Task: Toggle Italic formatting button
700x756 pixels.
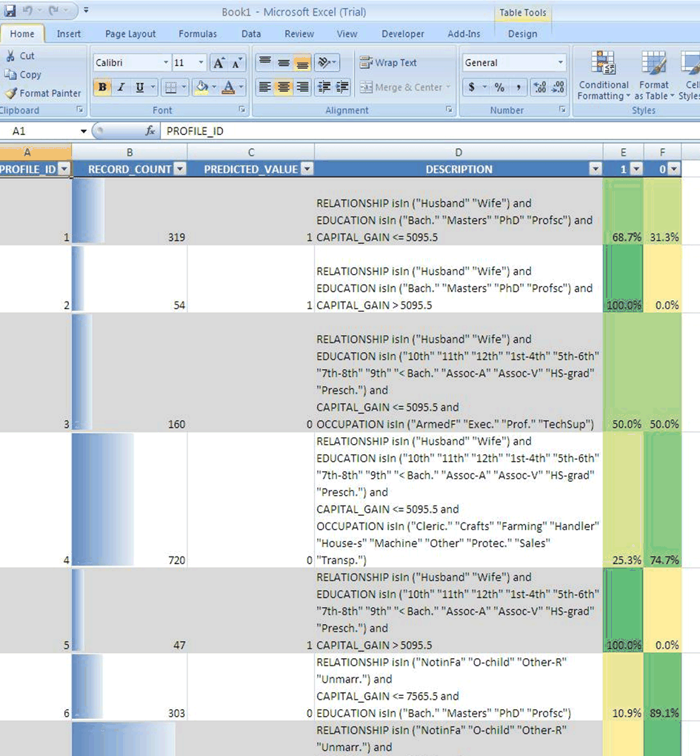Action: [x=121, y=87]
